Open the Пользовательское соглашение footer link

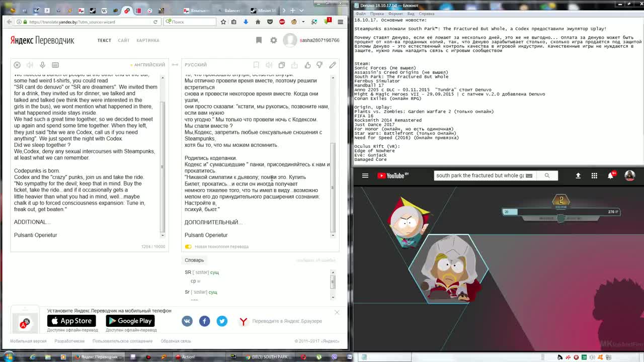click(x=122, y=341)
